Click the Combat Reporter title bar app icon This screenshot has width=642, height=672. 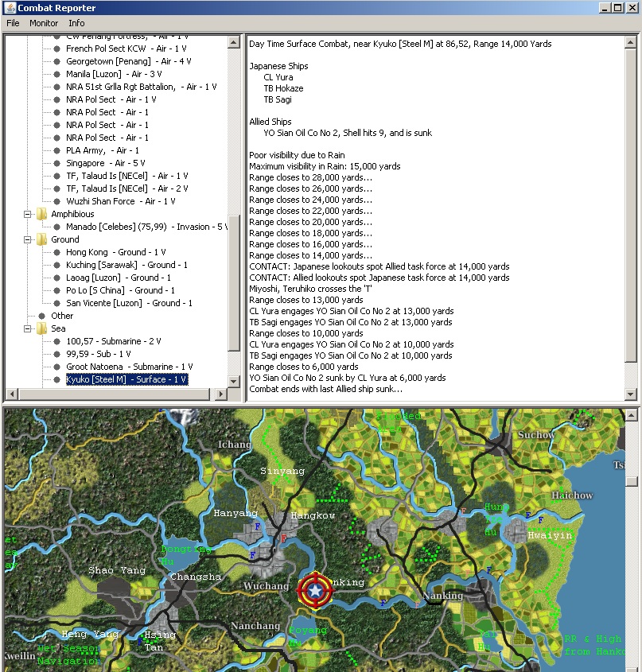9,7
